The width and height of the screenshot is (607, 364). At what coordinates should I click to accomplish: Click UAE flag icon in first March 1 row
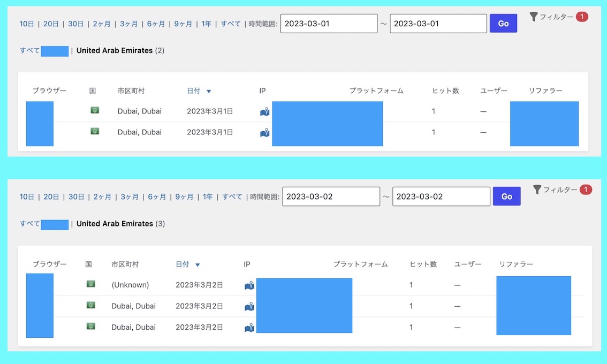click(95, 110)
